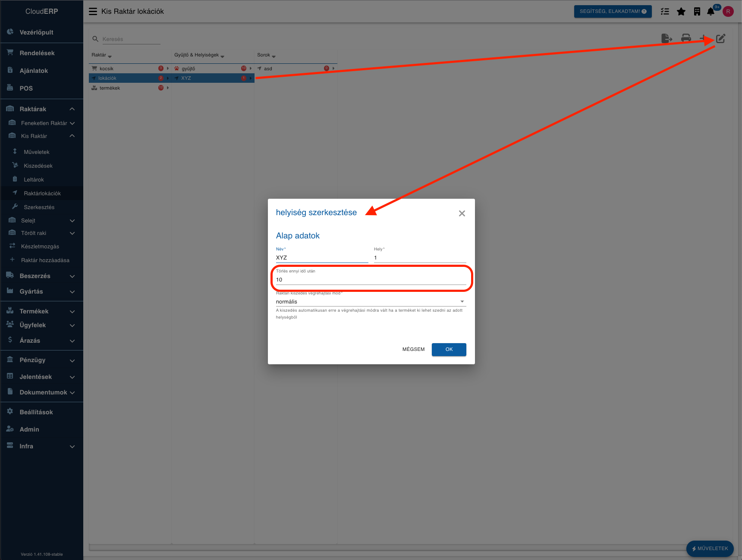The image size is (742, 560).
Task: Click the MÉGSEM cancel button
Action: point(413,350)
